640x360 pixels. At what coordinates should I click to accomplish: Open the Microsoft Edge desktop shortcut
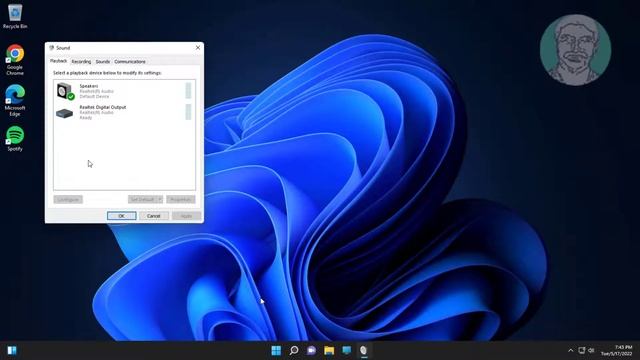coord(15,101)
